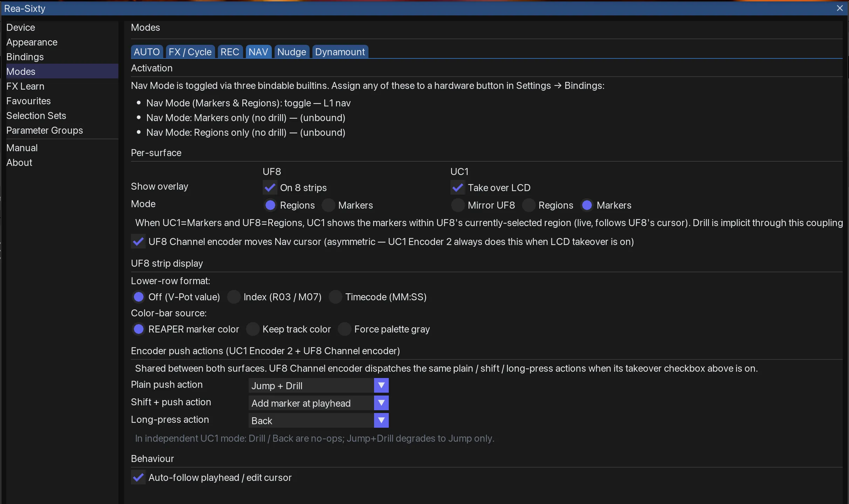Select UC1 Regions mode radio
849x504 pixels.
click(x=529, y=205)
